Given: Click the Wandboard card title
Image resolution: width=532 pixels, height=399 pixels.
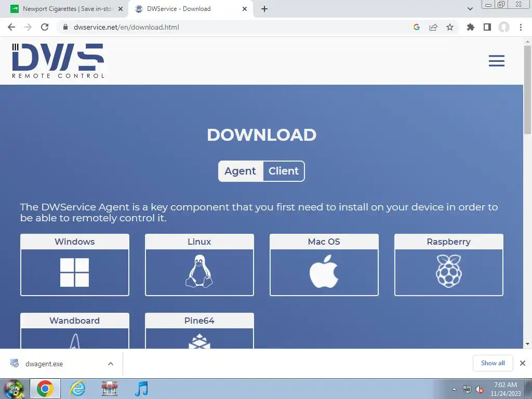Looking at the screenshot, I should tap(75, 321).
